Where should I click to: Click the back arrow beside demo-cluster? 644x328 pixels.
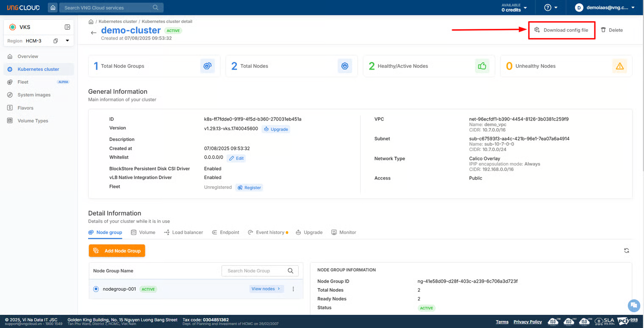(x=94, y=33)
